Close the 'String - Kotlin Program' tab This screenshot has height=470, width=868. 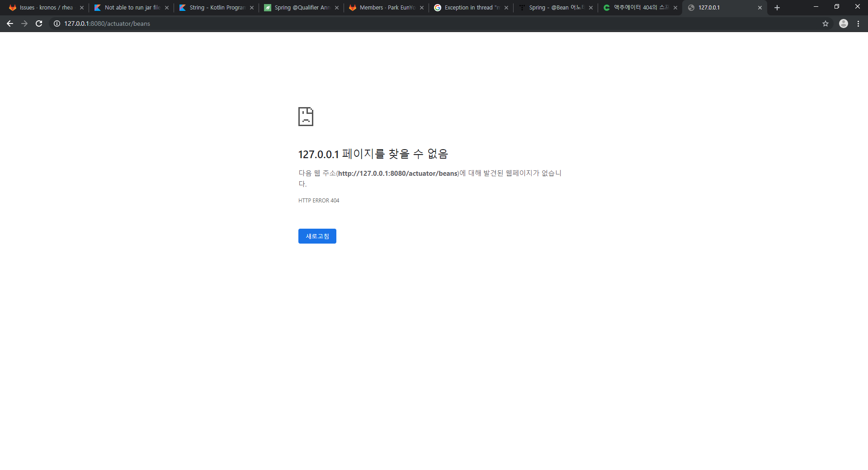[252, 8]
